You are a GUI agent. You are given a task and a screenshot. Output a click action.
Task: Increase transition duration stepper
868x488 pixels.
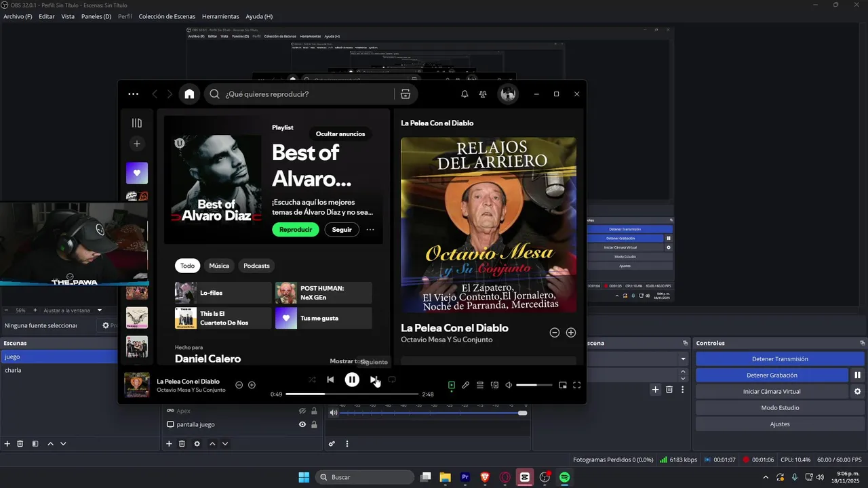pos(683,371)
